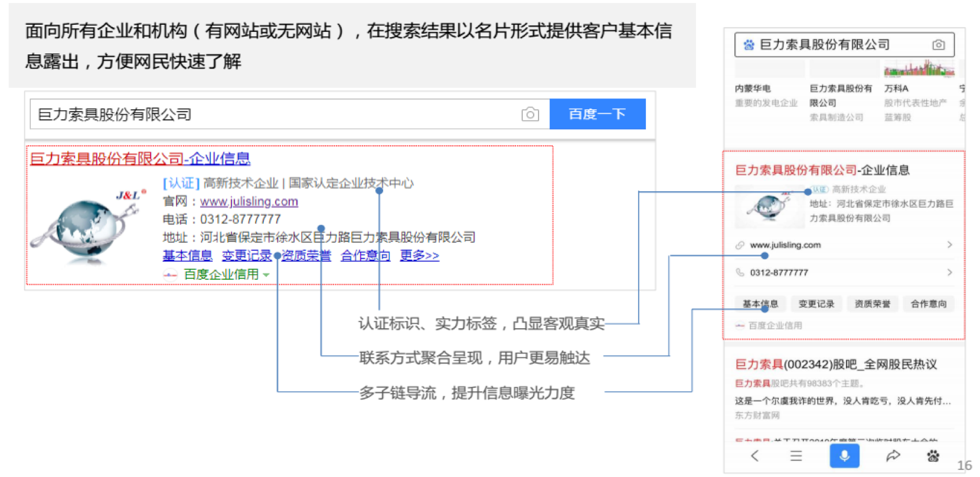Click the 东方财富网 source label
Image resolution: width=980 pixels, height=477 pixels.
(x=757, y=415)
